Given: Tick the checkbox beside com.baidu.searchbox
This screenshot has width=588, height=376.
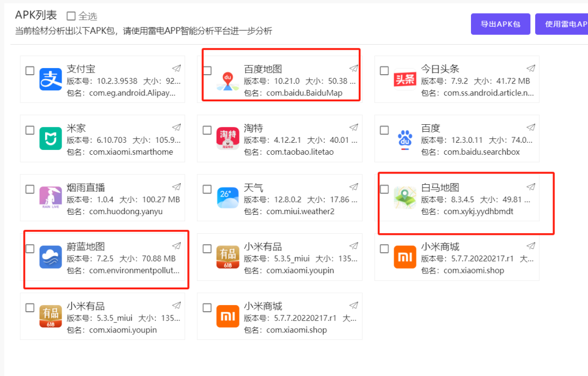Looking at the screenshot, I should pos(384,130).
